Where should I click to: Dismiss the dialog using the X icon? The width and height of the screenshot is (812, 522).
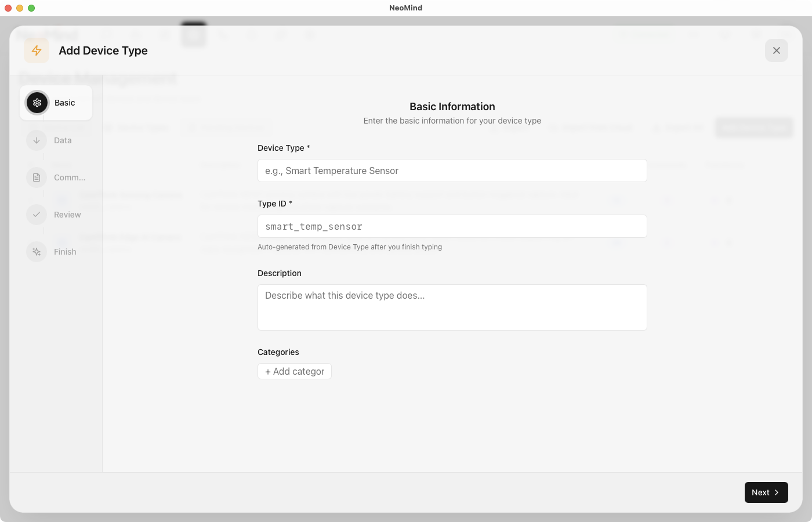click(777, 50)
